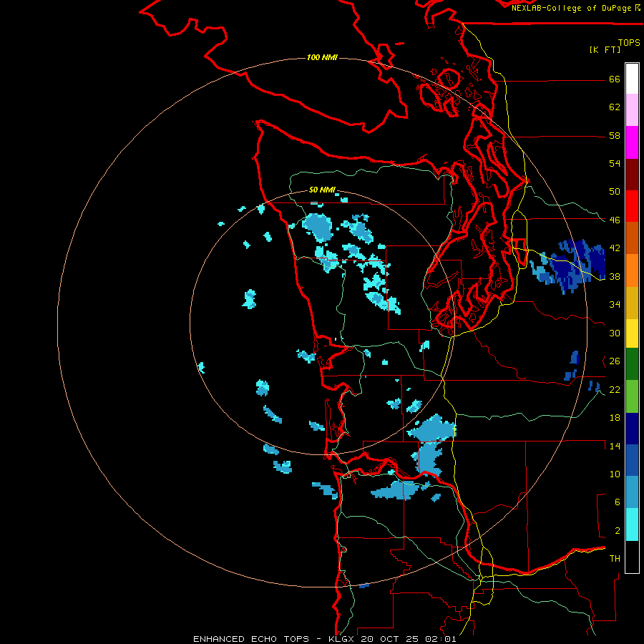Click the '20 OCT 25' date text

point(390,639)
